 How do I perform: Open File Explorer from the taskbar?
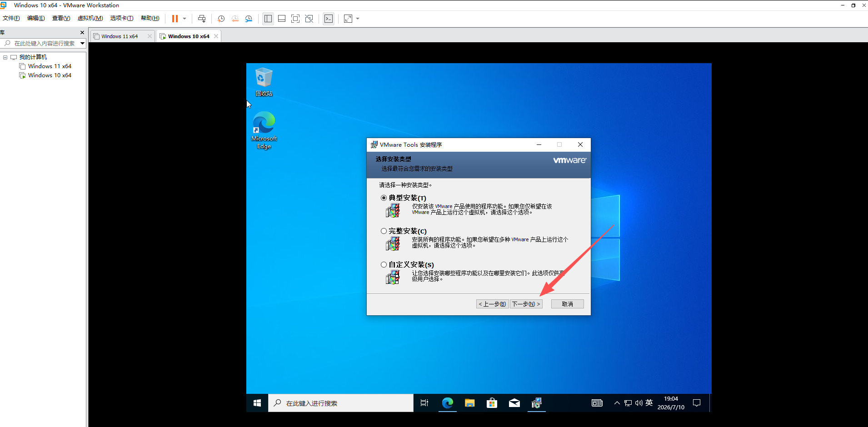pos(469,403)
